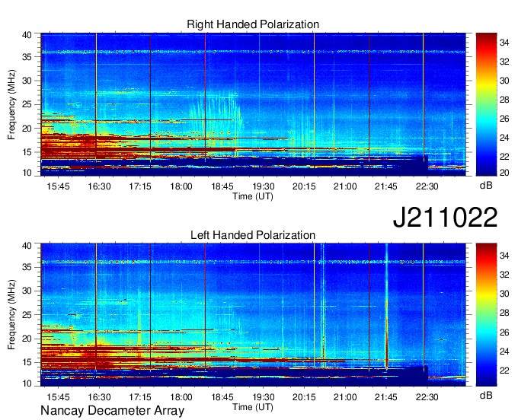Image resolution: width=518 pixels, height=420 pixels.
Task: Click the dB label under Left Handed colorbar
Action: tap(486, 395)
